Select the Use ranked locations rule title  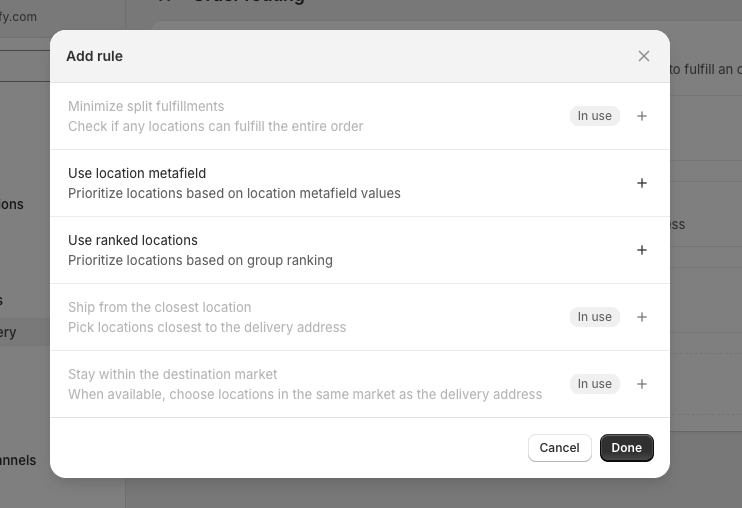(x=132, y=240)
